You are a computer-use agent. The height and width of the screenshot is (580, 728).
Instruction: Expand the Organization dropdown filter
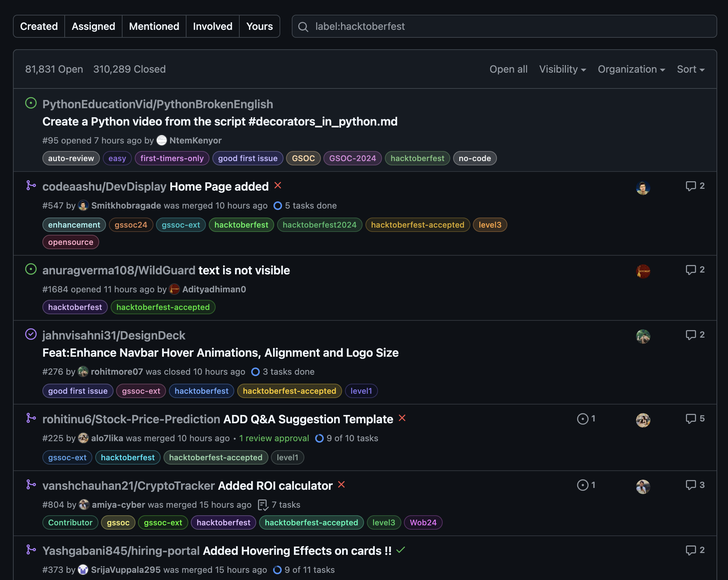click(632, 69)
